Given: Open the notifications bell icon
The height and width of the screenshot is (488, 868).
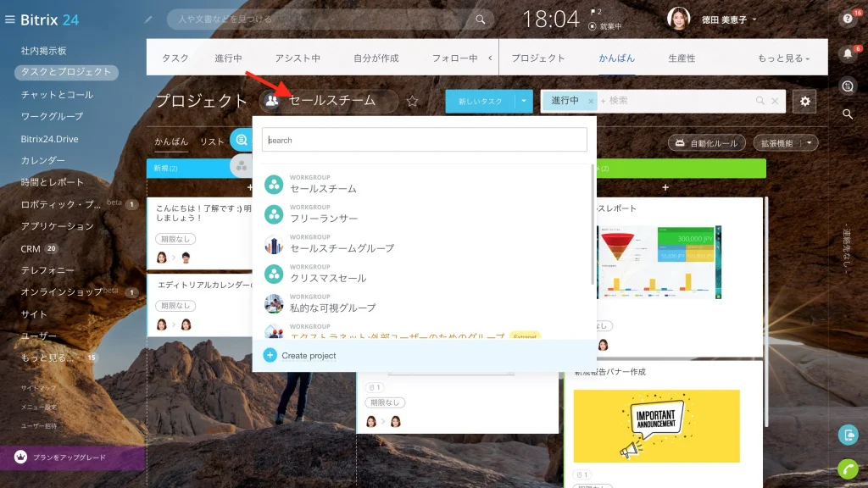Looking at the screenshot, I should click(x=848, y=53).
